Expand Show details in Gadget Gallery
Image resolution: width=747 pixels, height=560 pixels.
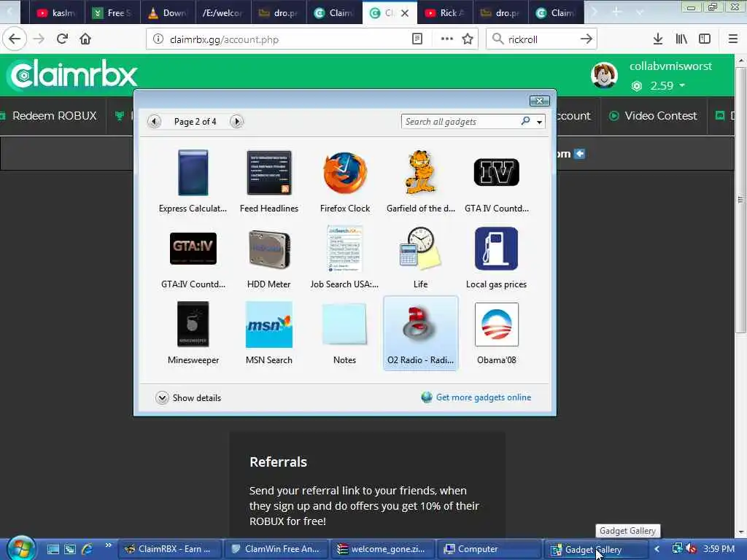tap(188, 397)
